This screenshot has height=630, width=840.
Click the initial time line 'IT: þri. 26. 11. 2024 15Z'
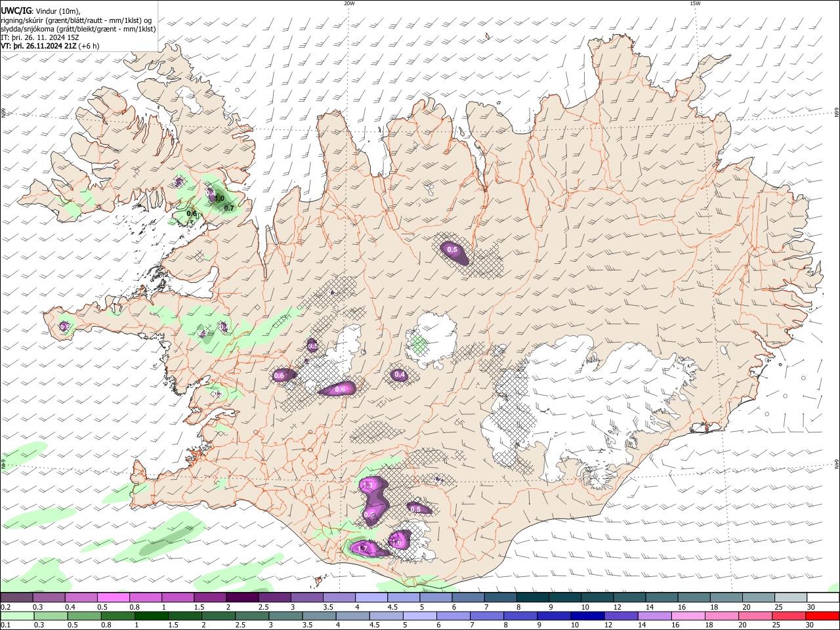pos(41,37)
